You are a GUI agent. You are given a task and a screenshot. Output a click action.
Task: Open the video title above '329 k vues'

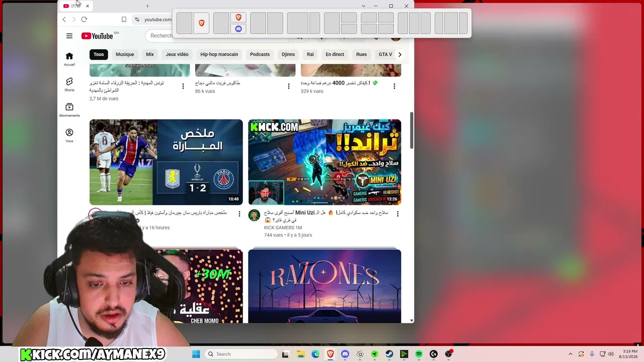coord(339,83)
